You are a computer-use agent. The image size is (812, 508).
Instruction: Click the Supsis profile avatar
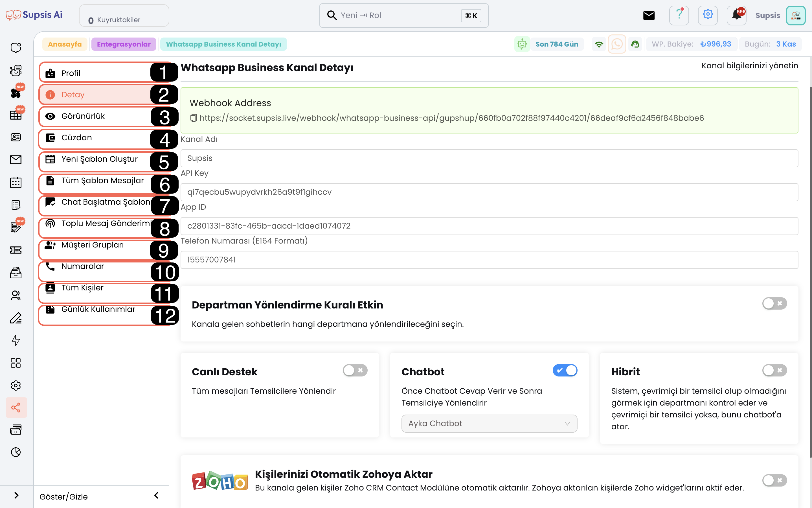(x=796, y=16)
